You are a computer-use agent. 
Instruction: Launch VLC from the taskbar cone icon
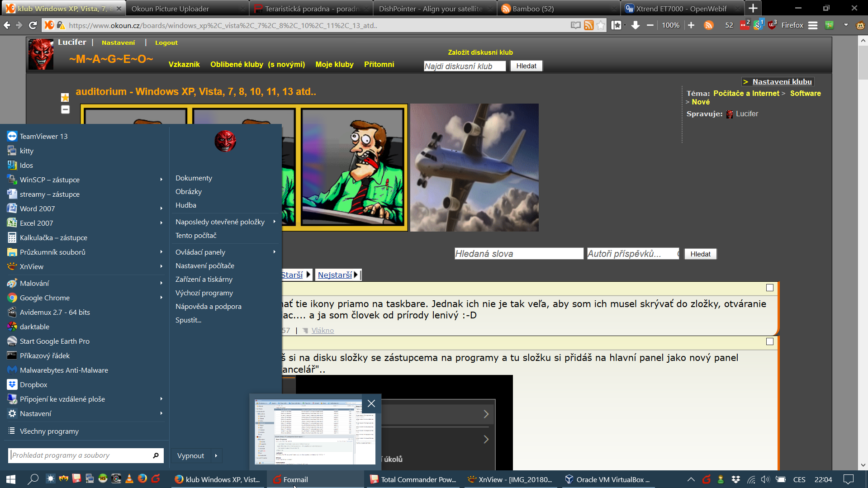pyautogui.click(x=129, y=479)
